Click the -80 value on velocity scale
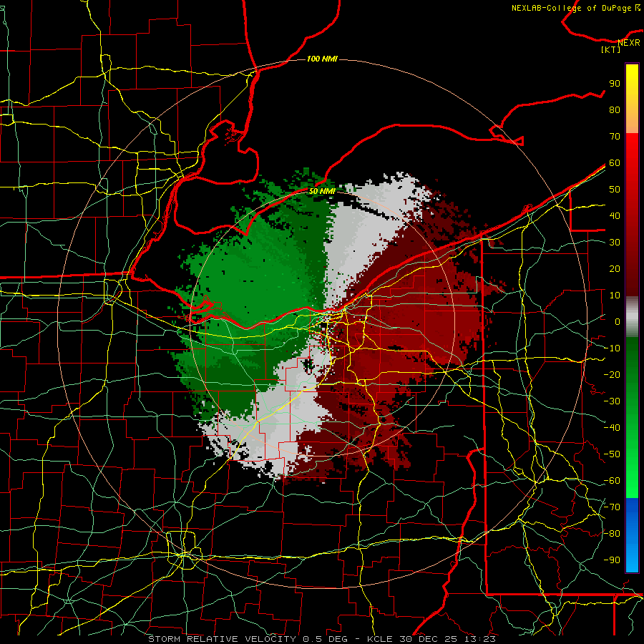The width and height of the screenshot is (644, 644). (x=612, y=534)
